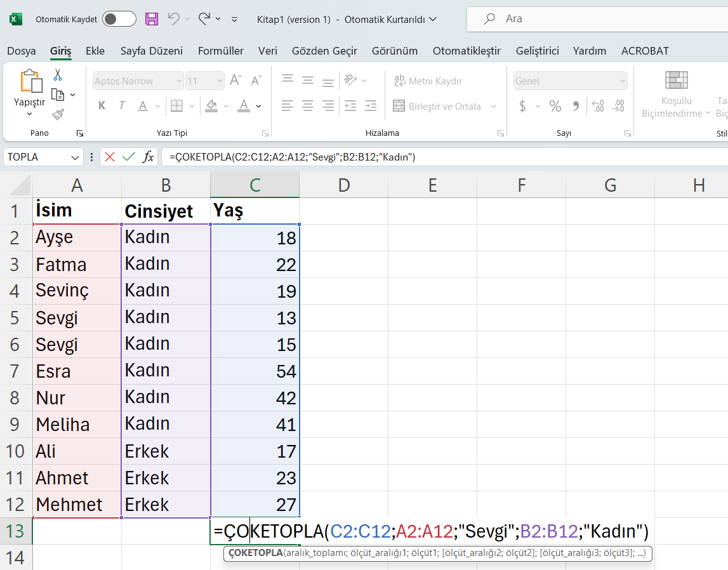Click the Cut scissors icon
This screenshot has width=728, height=570.
click(58, 74)
